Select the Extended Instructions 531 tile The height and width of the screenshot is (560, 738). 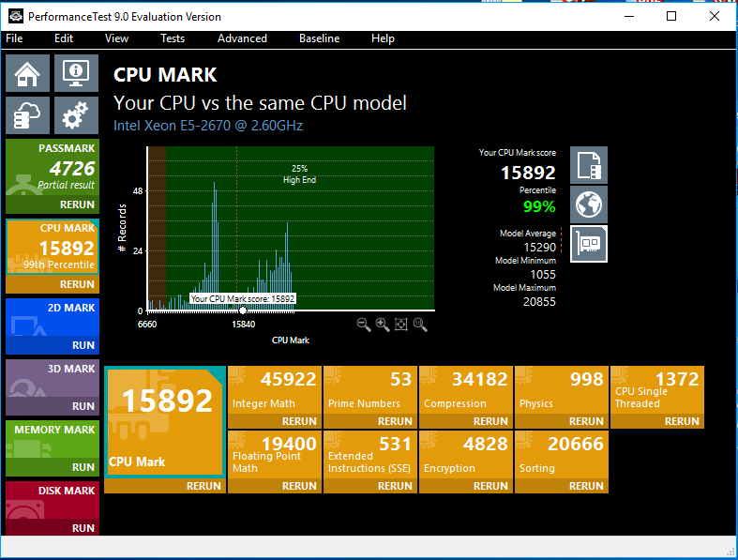(x=370, y=455)
